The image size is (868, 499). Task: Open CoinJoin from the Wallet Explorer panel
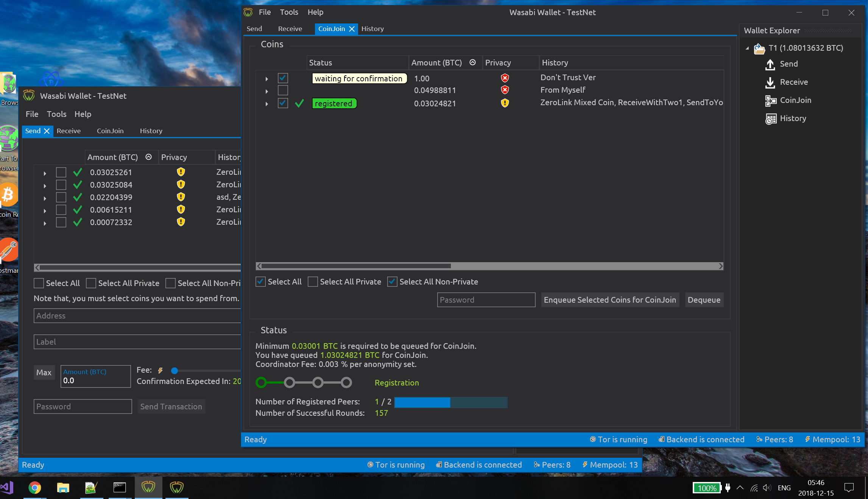coord(796,100)
